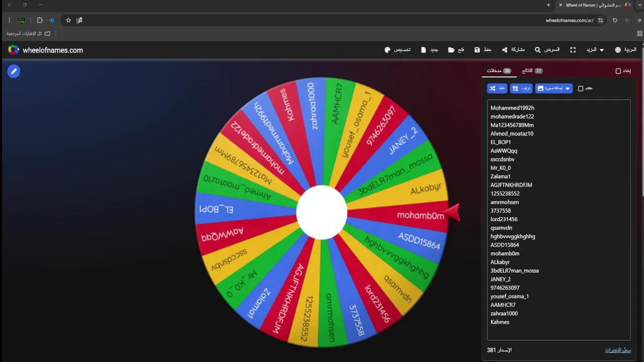Open the Add image (إضافة صورة) dropdown
644x362 pixels.
(554, 88)
